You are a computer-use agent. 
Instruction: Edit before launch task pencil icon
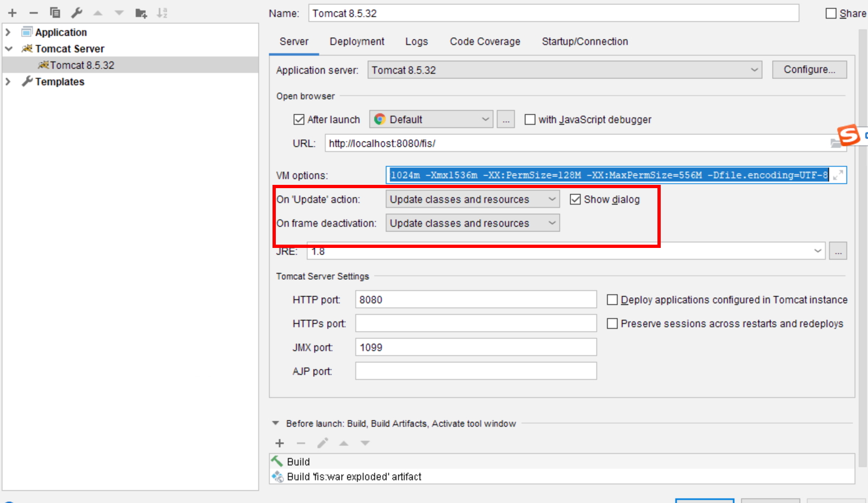point(322,443)
